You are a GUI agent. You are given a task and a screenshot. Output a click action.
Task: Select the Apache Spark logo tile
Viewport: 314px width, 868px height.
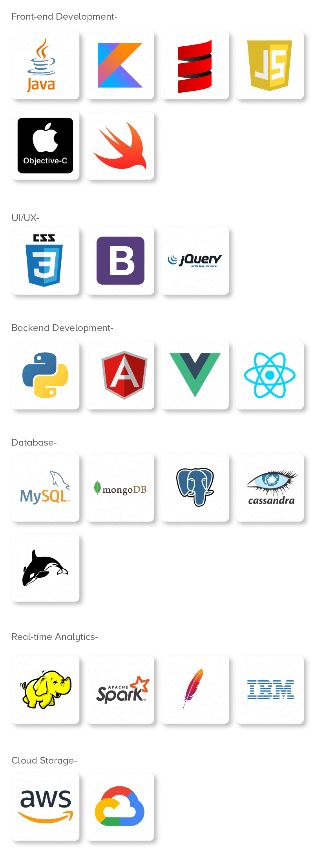click(x=120, y=690)
